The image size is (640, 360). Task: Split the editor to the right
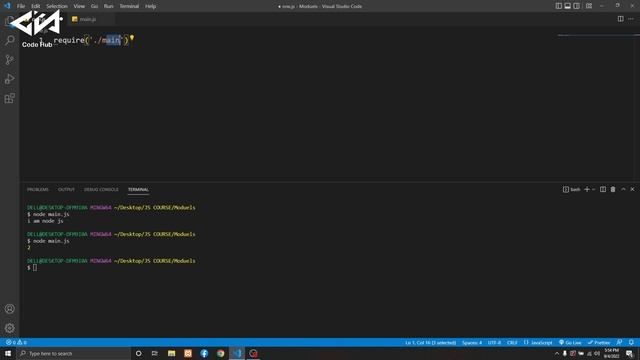tap(620, 19)
